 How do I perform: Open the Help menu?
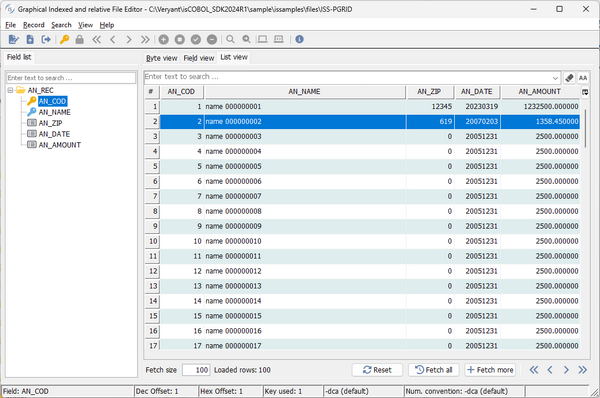click(107, 25)
